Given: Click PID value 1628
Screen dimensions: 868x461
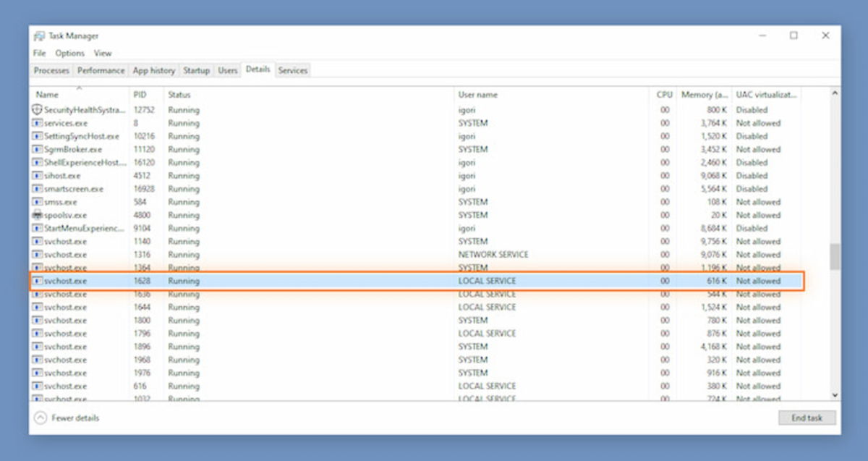Looking at the screenshot, I should click(143, 281).
